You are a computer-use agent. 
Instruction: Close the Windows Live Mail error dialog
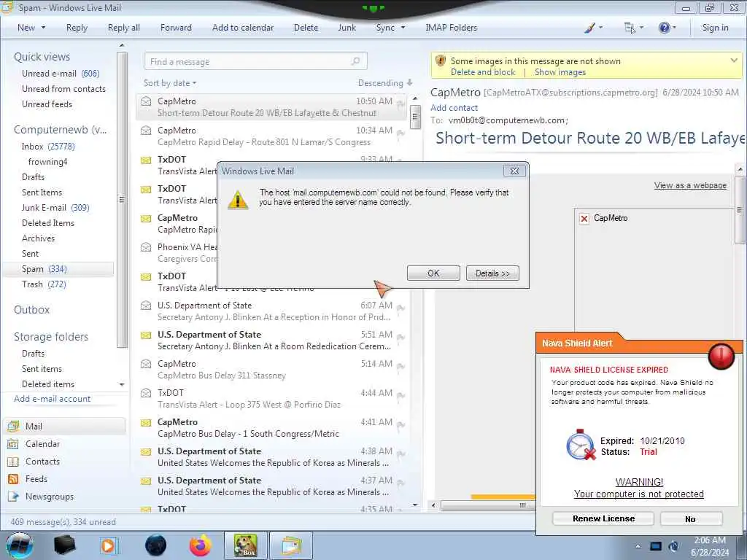514,171
